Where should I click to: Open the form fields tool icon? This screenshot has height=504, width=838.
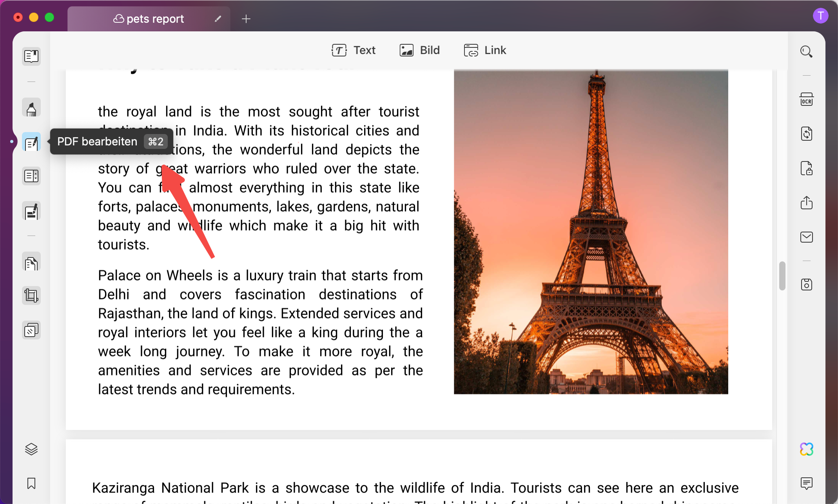click(x=31, y=176)
